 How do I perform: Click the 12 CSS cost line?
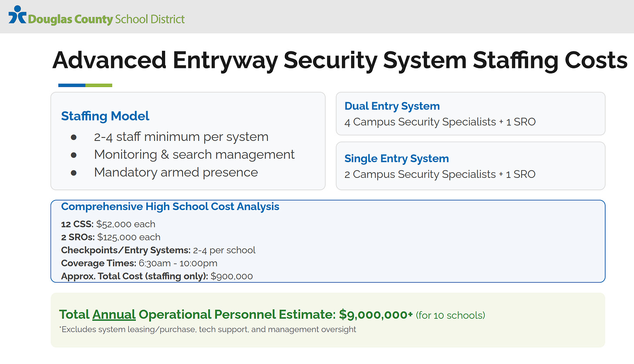tap(108, 224)
